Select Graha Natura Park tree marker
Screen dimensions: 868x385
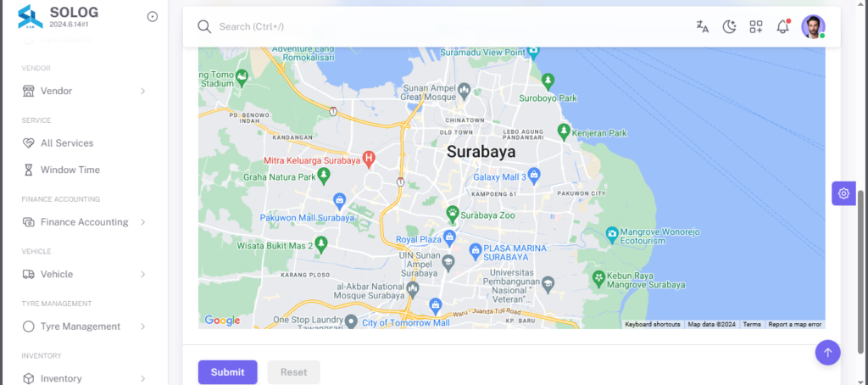coord(324,176)
